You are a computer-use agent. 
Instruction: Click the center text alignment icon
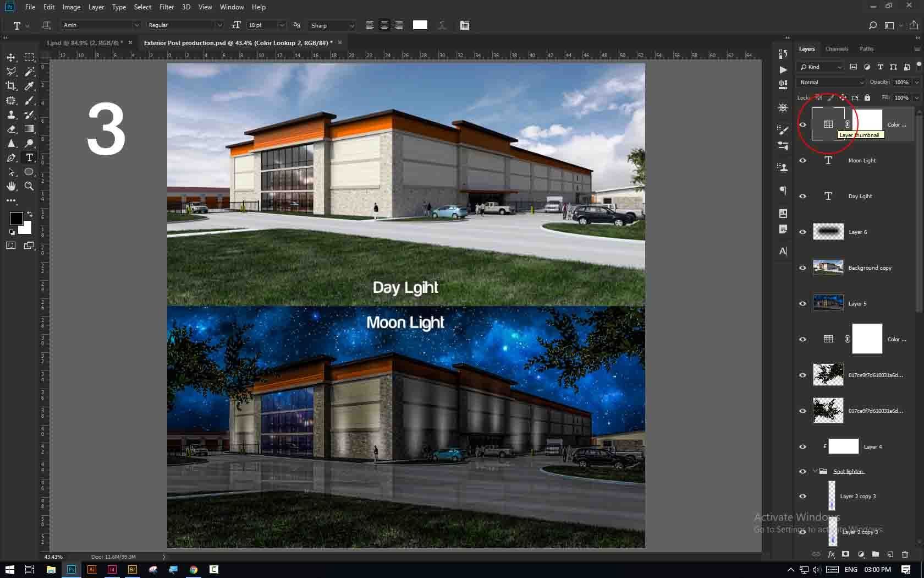point(384,25)
